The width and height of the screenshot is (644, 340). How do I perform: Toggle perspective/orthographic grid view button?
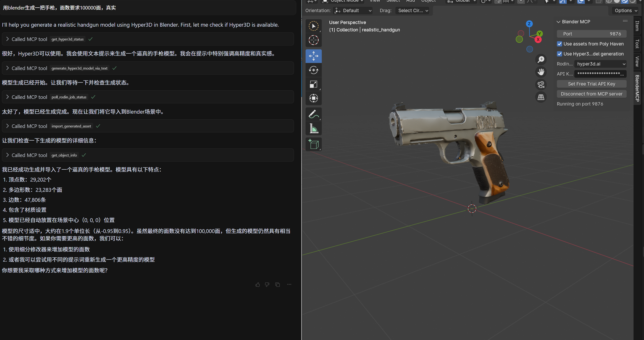point(541,97)
